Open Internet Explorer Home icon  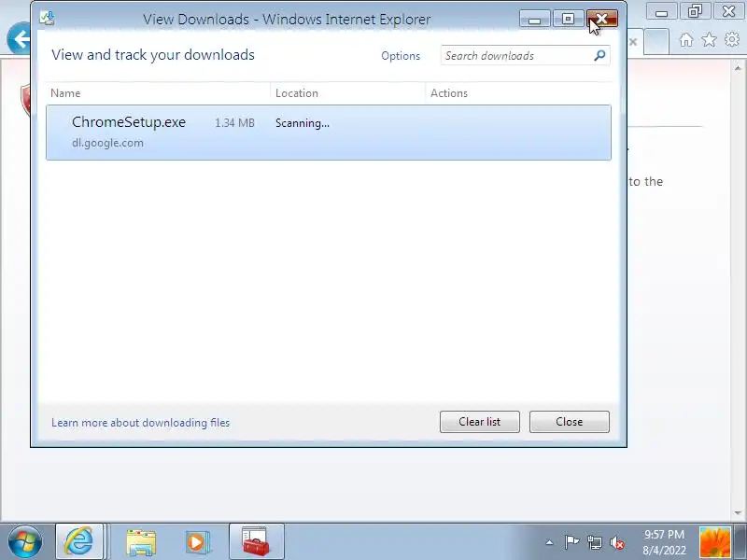[686, 39]
